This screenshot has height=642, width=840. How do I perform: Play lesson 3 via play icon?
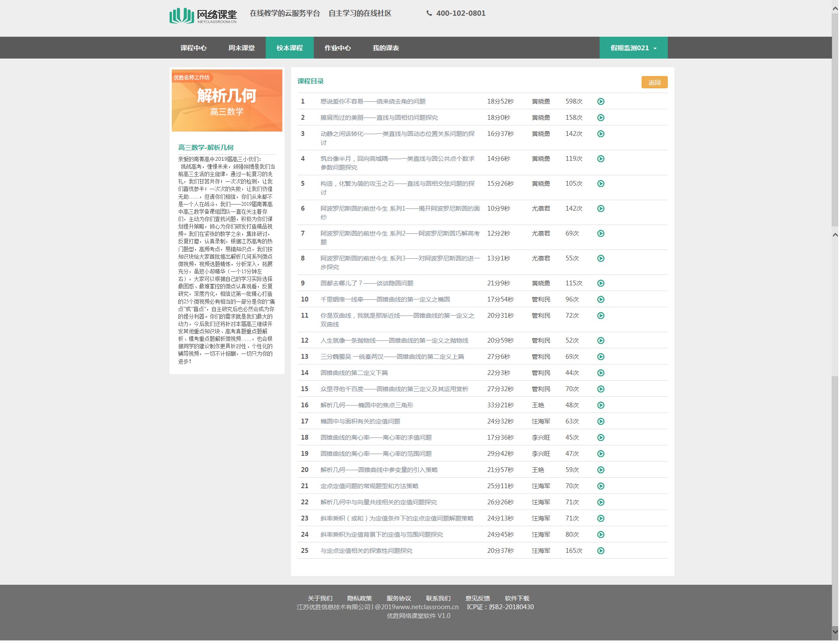(x=602, y=134)
